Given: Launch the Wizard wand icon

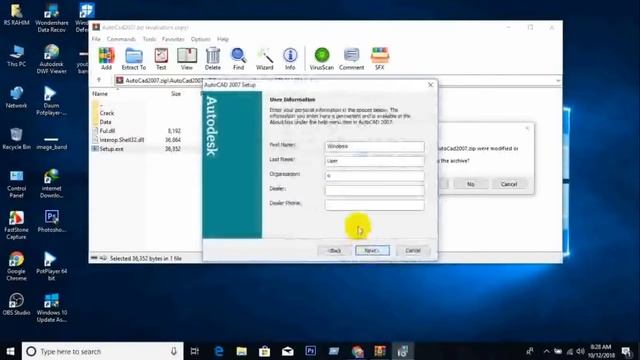Looking at the screenshot, I should pyautogui.click(x=264, y=59).
